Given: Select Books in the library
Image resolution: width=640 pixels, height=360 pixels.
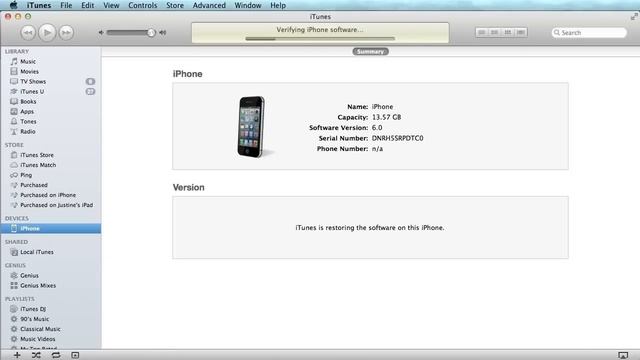Looking at the screenshot, I should (28, 101).
